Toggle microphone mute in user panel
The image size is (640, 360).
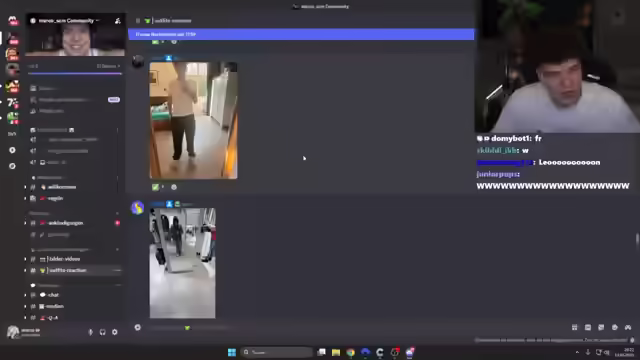tap(91, 332)
